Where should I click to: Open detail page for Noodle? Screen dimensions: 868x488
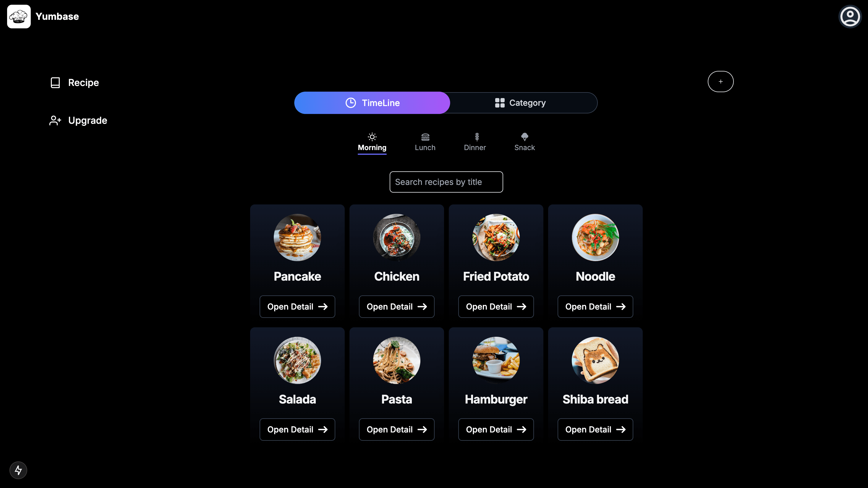pos(595,307)
